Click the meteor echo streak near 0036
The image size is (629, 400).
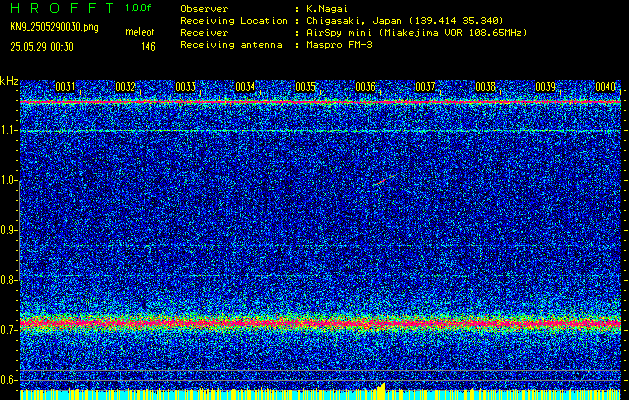point(386,180)
